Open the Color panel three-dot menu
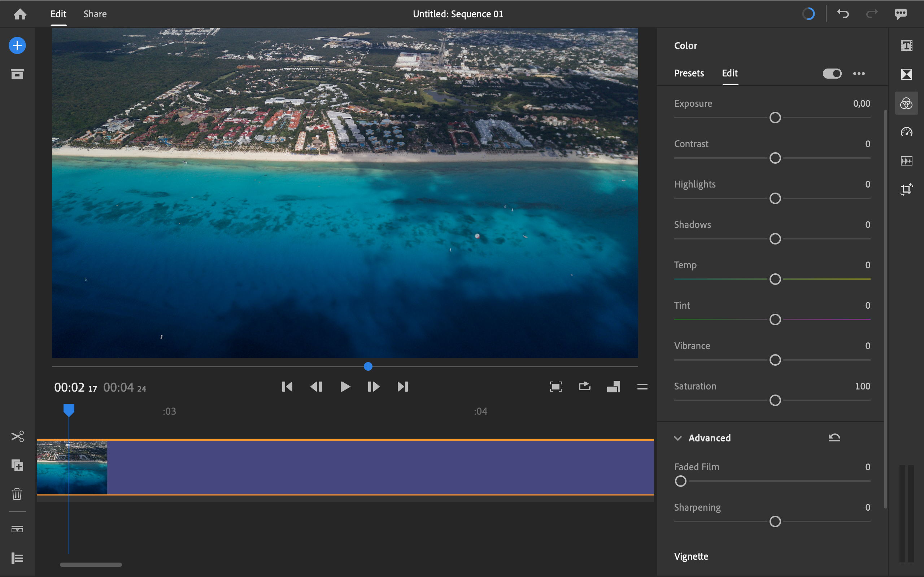The height and width of the screenshot is (577, 924). pyautogui.click(x=859, y=73)
